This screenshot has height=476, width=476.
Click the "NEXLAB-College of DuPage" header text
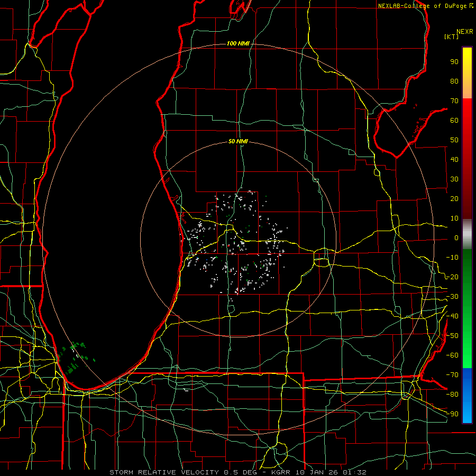[x=423, y=6]
